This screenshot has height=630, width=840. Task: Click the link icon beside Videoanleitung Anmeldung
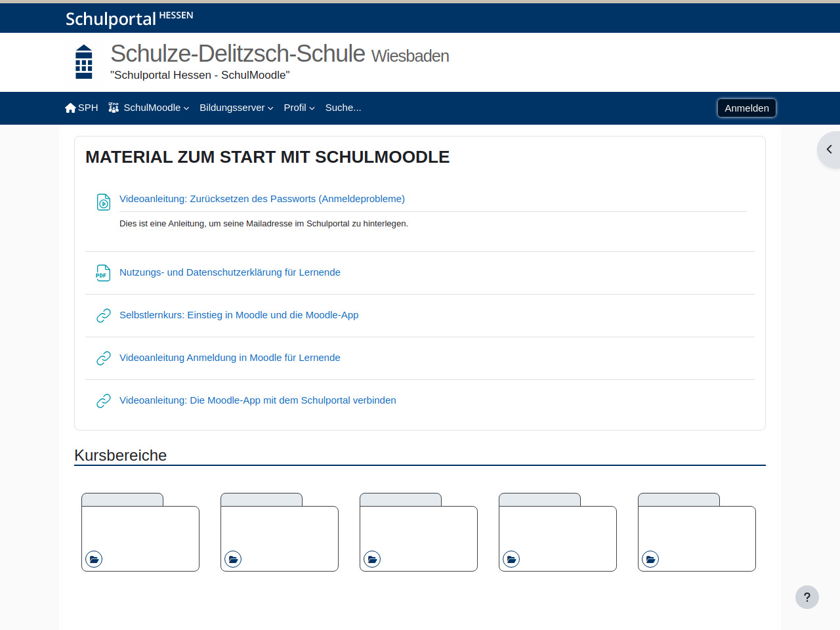pyautogui.click(x=104, y=358)
